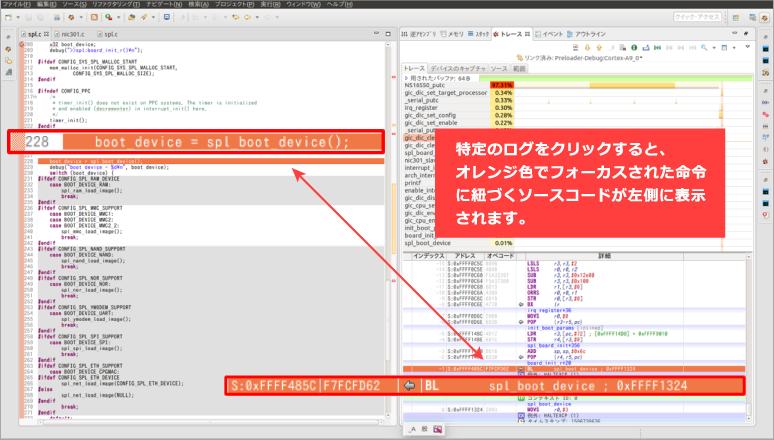Open the Back navigation history dropdown
This screenshot has height=440, width=774.
pos(257,18)
